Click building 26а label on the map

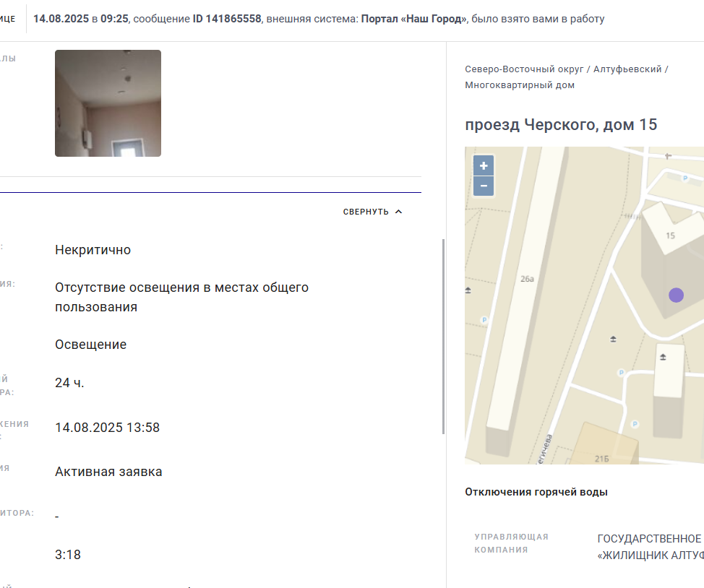tap(527, 279)
